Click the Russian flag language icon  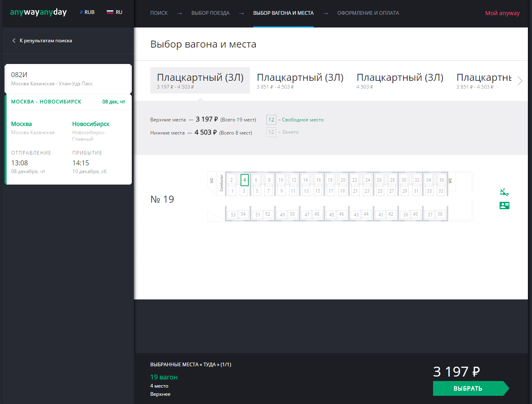(x=110, y=12)
